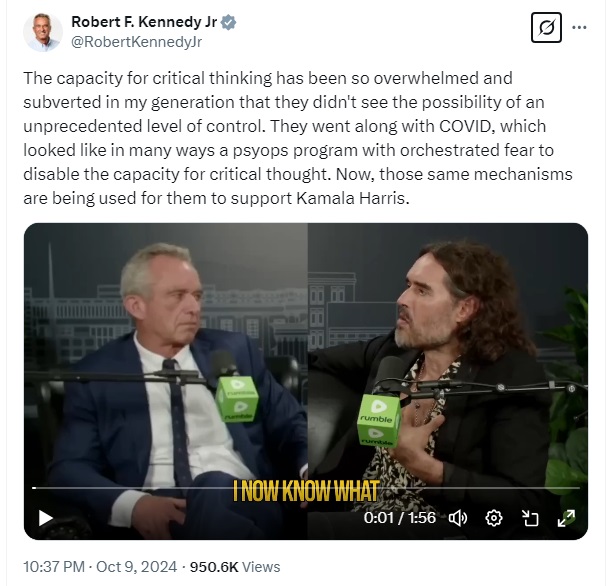Click the blue verified badge
Viewport: 613px width, 586px height.
coord(228,22)
